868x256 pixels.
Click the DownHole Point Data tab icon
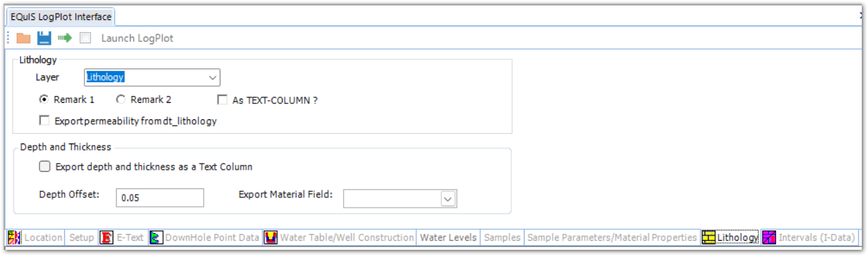tap(156, 237)
